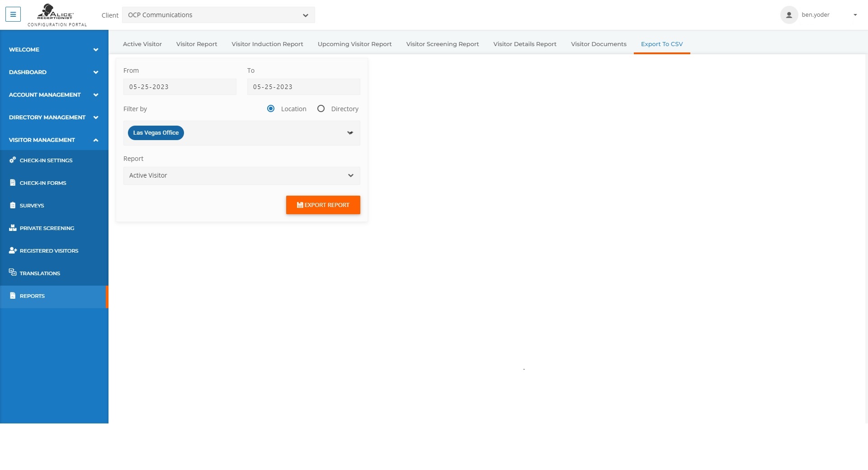Expand the Dashboard sidebar section
The width and height of the screenshot is (868, 470).
[x=54, y=72]
